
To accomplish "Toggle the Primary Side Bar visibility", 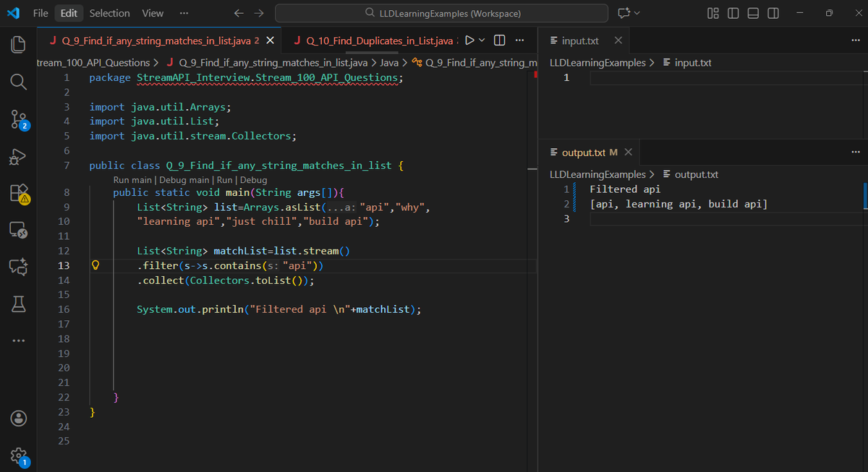I will (x=733, y=13).
